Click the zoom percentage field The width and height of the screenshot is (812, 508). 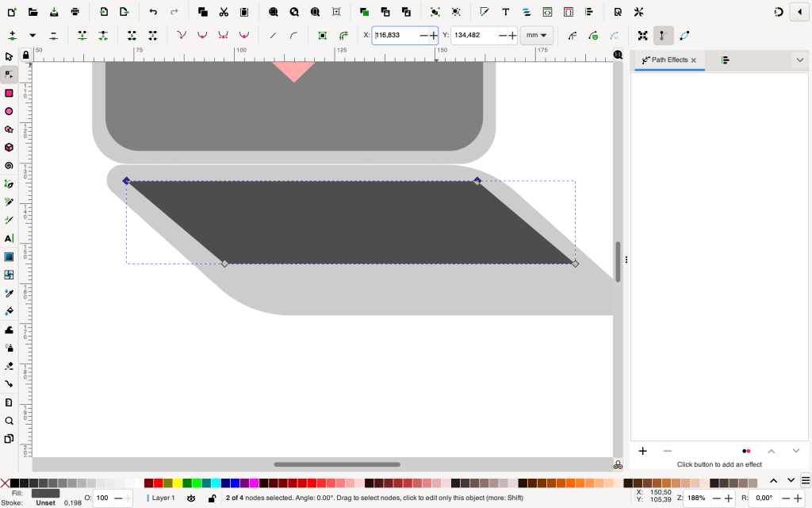[x=696, y=498]
